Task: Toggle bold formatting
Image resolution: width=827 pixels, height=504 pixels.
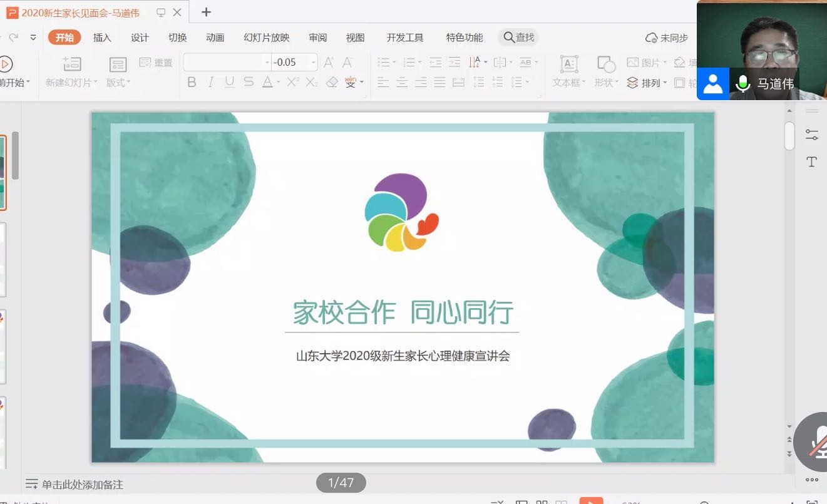Action: coord(192,82)
